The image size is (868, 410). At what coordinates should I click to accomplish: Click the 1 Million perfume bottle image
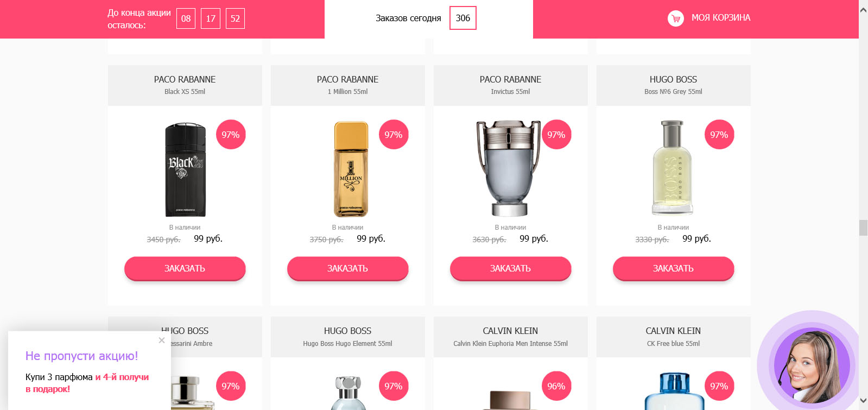pyautogui.click(x=351, y=169)
